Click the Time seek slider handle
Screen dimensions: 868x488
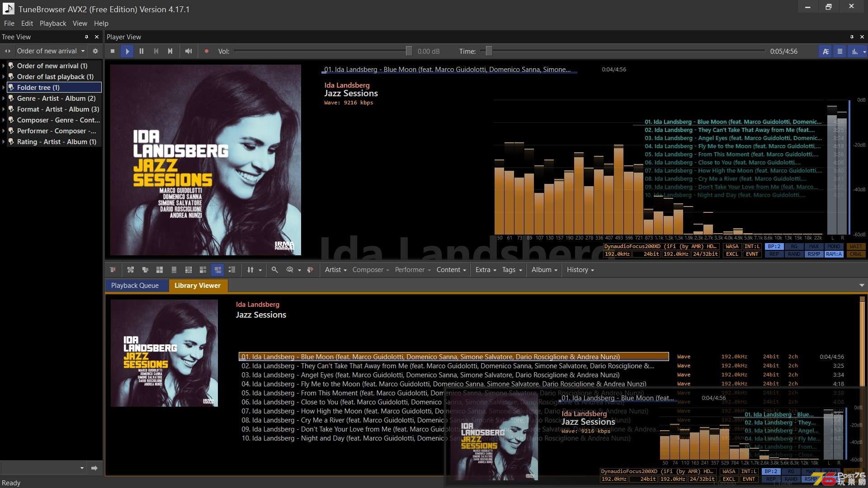click(x=489, y=51)
